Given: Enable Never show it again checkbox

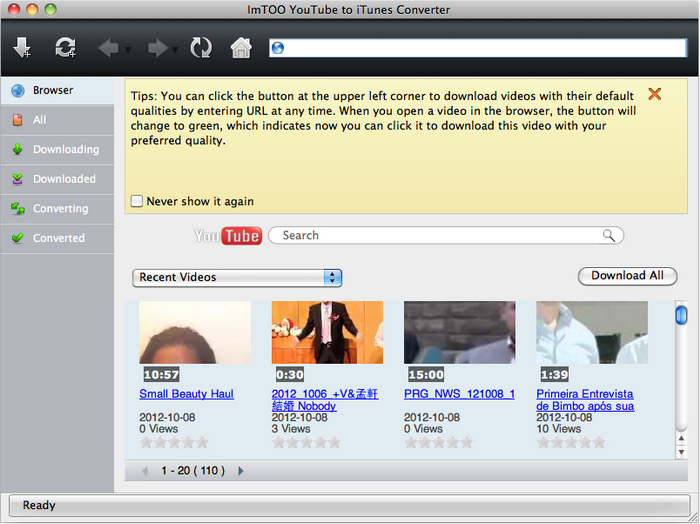Looking at the screenshot, I should click(x=137, y=201).
